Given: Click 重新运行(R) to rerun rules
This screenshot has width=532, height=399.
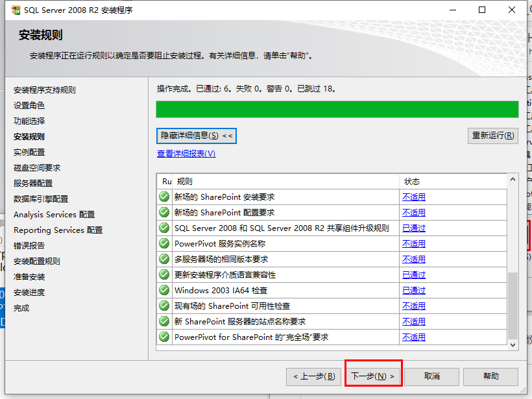Looking at the screenshot, I should pyautogui.click(x=492, y=136).
